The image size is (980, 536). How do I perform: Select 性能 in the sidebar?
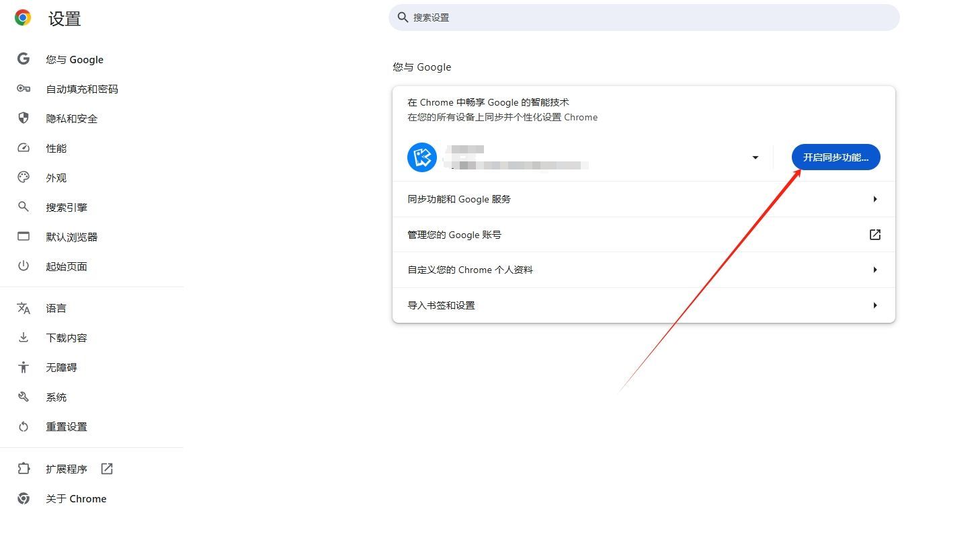[56, 148]
